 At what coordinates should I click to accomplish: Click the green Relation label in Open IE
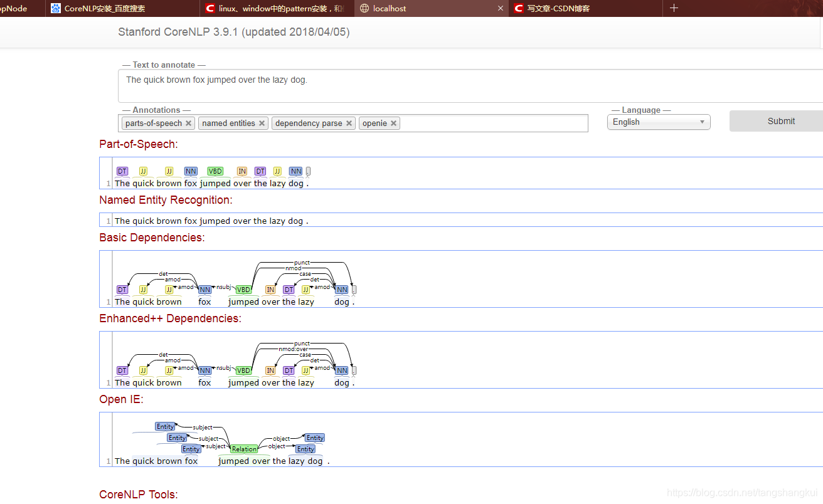pyautogui.click(x=244, y=449)
